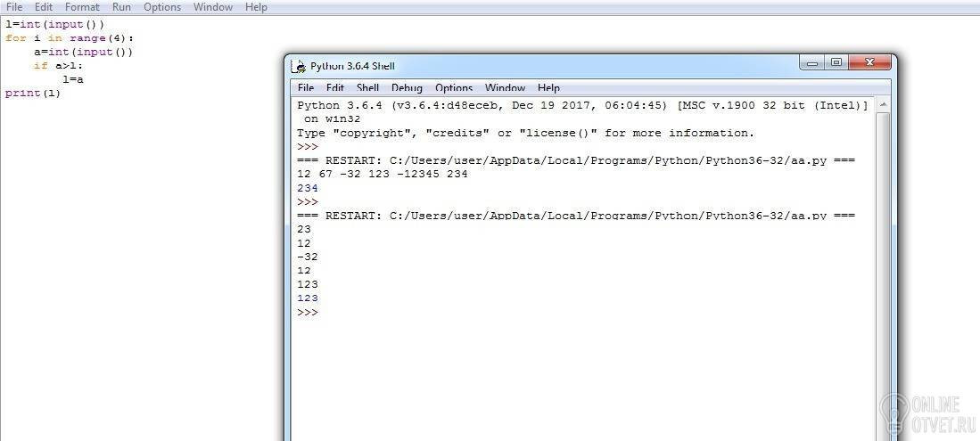Maximize the Python 3.6.4 Shell window
The image size is (980, 441).
point(836,63)
